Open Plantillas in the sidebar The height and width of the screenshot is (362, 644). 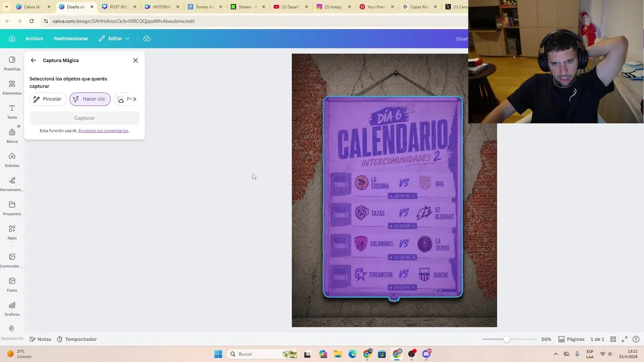pos(12,64)
